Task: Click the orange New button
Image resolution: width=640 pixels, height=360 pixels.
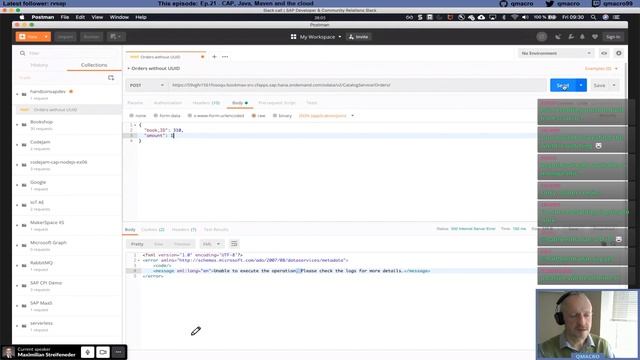Action: pos(29,37)
